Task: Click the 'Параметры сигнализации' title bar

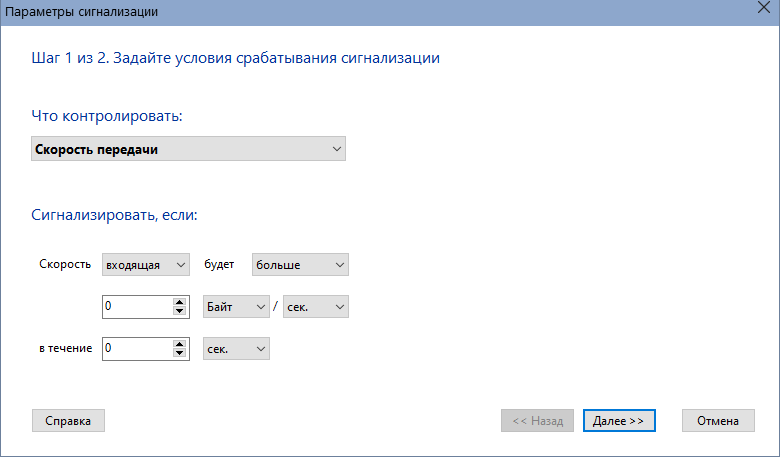Action: click(x=378, y=12)
